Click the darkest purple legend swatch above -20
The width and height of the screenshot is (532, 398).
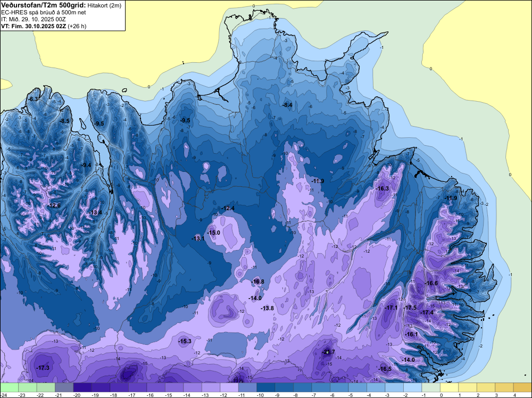click(82, 387)
